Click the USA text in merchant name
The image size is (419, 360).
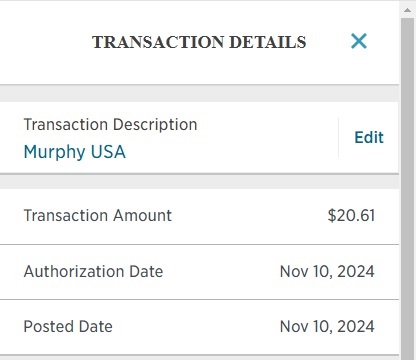coord(108,152)
